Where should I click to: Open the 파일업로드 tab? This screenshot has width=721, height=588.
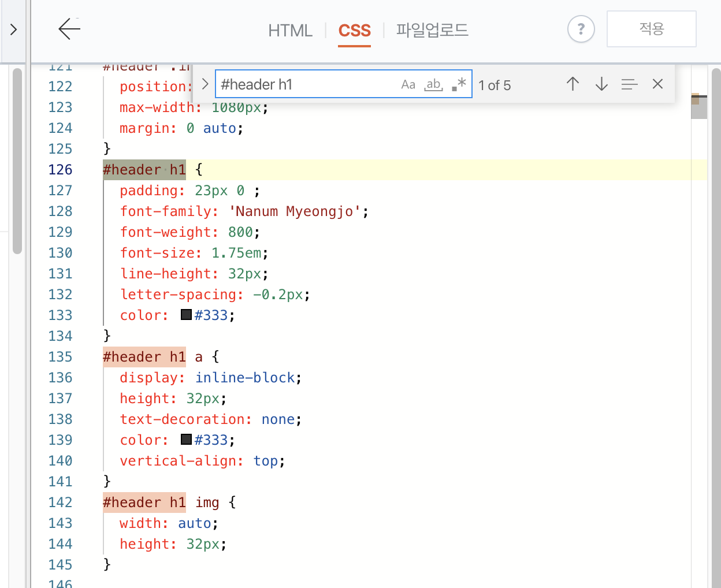432,31
